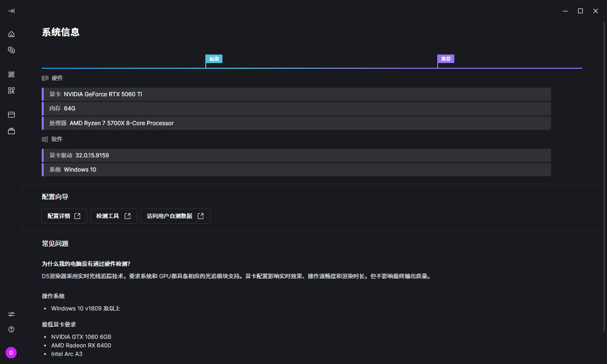Image resolution: width=607 pixels, height=364 pixels.
Task: Select the 显卡 NVIDIA GeForce RTX row
Action: [296, 94]
